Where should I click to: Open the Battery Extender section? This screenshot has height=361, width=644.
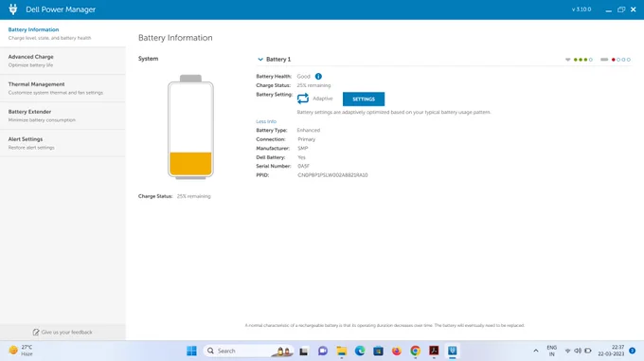[x=63, y=116]
